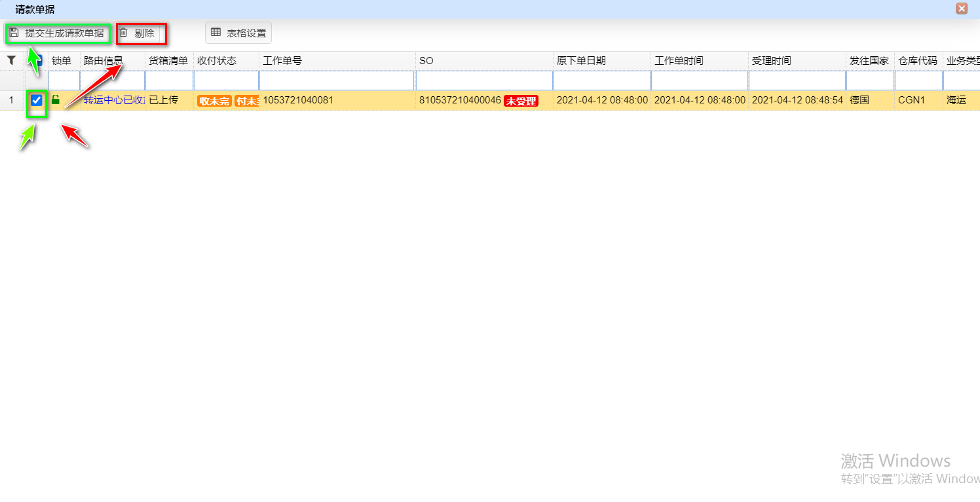Focus the 发往国家 filter field
Viewport: 980px width, 502px height.
(871, 81)
